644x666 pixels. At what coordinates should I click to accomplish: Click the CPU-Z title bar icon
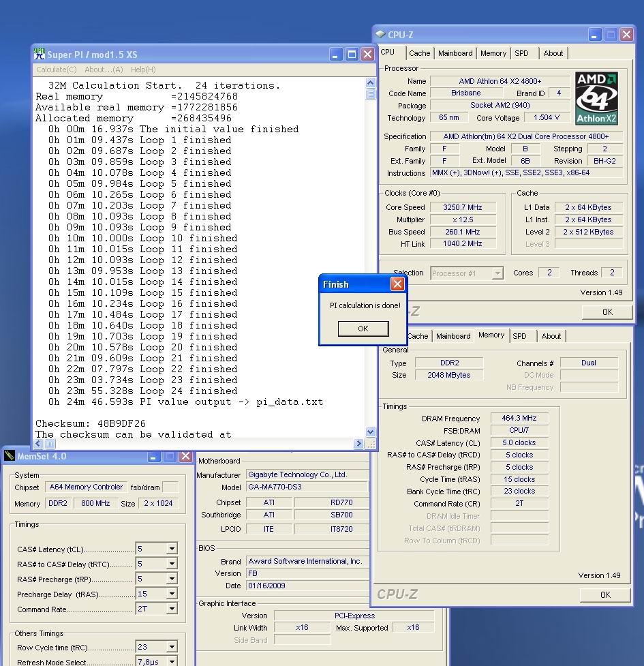point(380,34)
